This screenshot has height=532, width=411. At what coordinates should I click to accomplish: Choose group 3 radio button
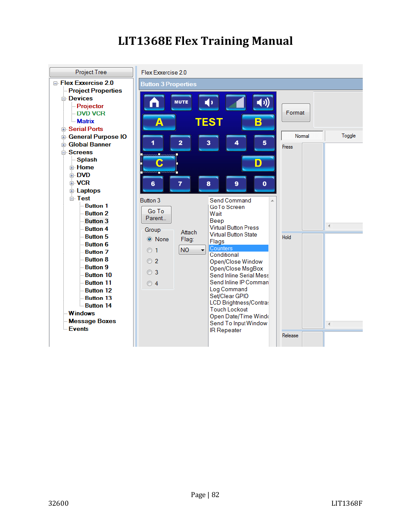tap(149, 272)
